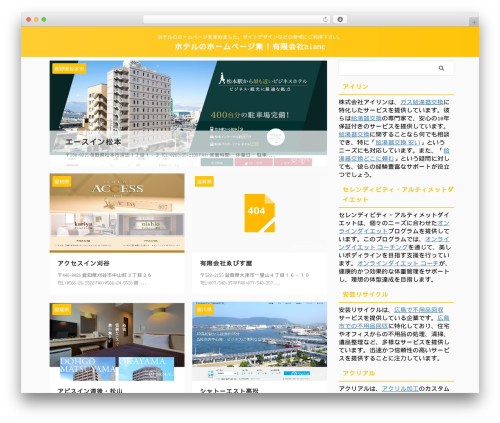This screenshot has height=423, width=500.
Task: Follow the ガス給湯器交換 link
Action: (x=422, y=102)
